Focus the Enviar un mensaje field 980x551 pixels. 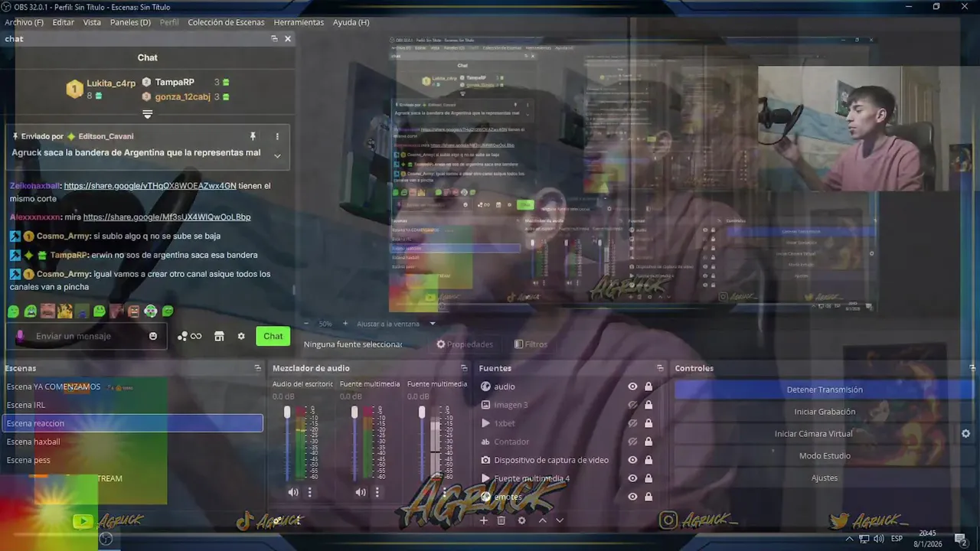tap(87, 336)
